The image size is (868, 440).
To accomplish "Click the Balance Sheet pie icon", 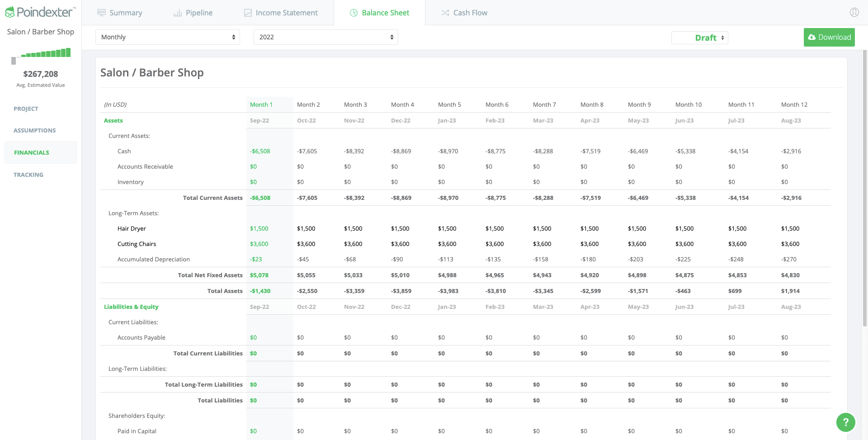I will pos(354,13).
